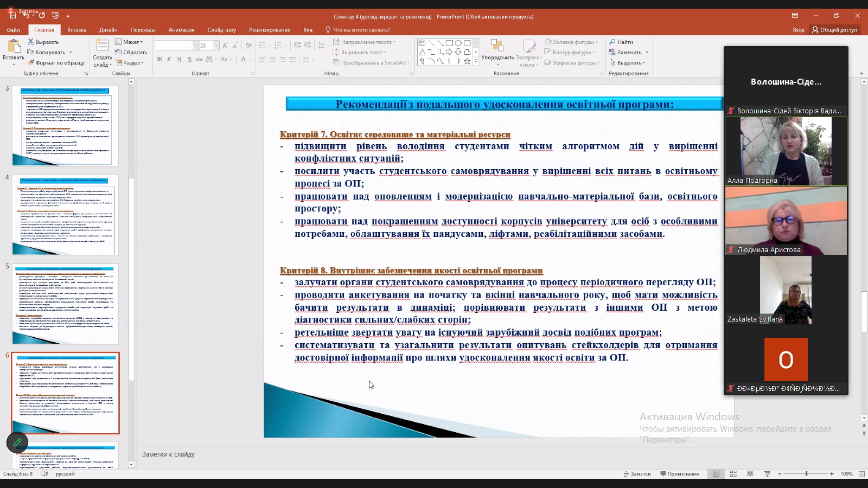Click the Общий доступ button
The height and width of the screenshot is (488, 868).
(834, 30)
